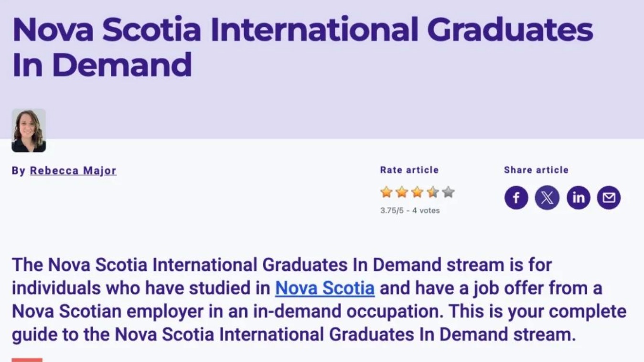Rate the article one star
644x362 pixels.
(x=386, y=192)
